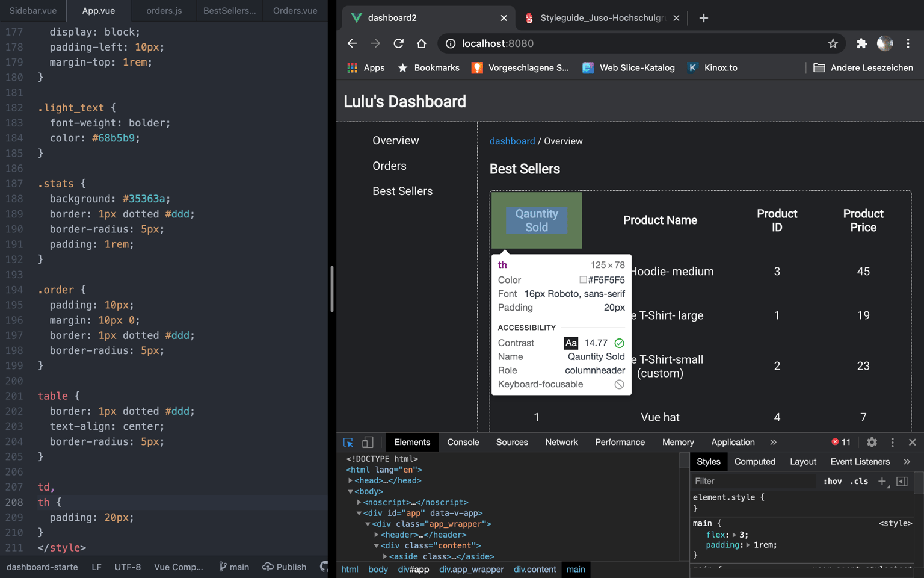Expand the head element in DOM tree
Screen dimensions: 924x578
tap(351, 480)
